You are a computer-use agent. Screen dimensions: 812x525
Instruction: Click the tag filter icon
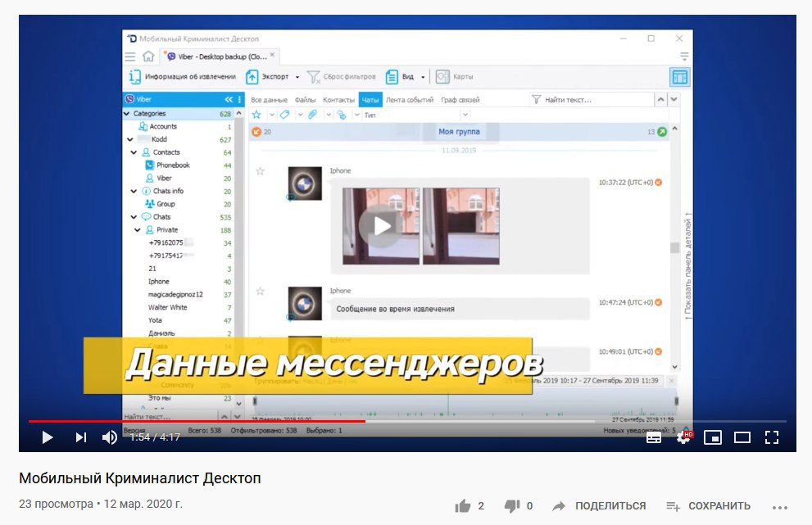click(285, 115)
